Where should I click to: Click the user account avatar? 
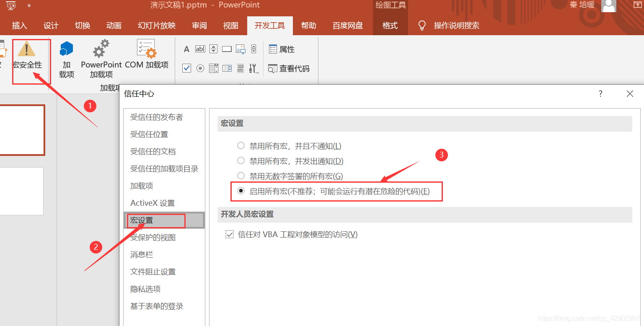608,5
